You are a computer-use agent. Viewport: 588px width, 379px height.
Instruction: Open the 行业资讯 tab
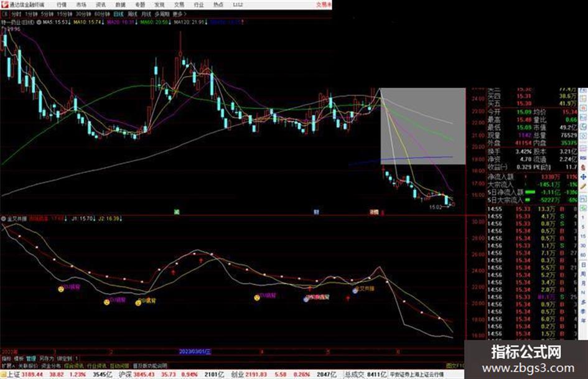click(96, 366)
